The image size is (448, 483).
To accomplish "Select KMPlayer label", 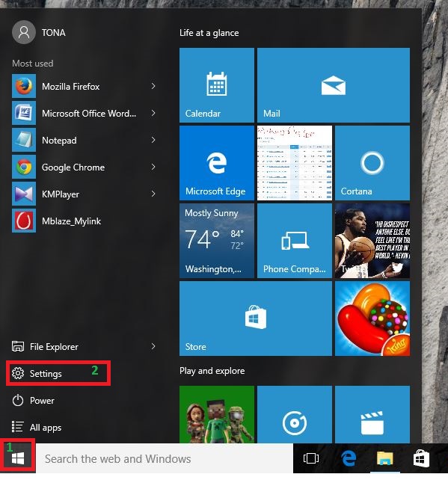I will [61, 194].
